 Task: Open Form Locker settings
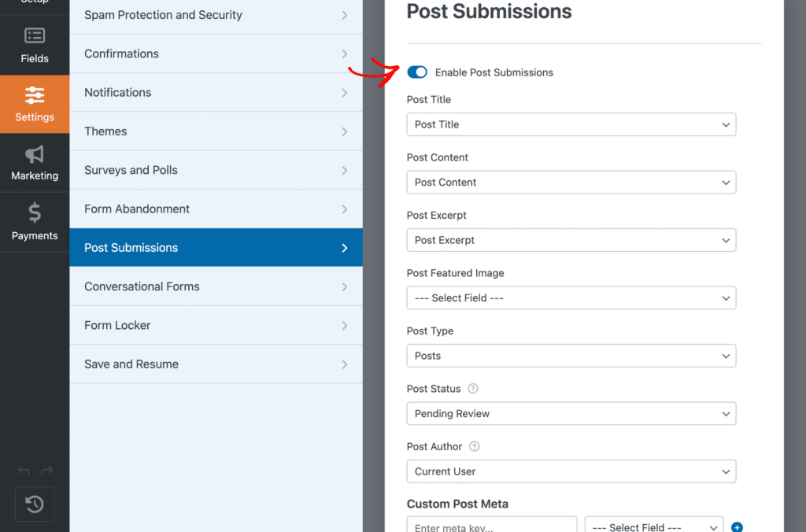216,325
